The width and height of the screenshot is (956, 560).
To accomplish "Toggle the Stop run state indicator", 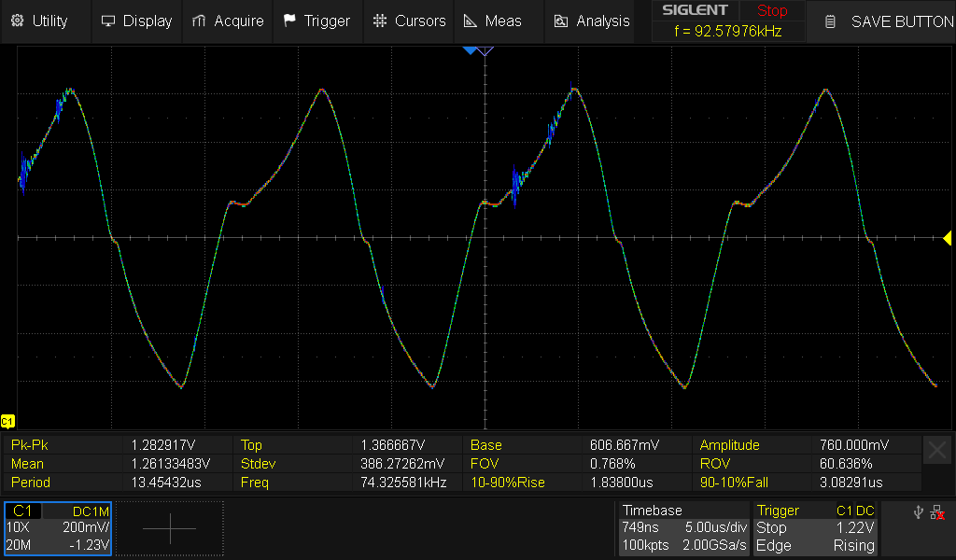I will (x=771, y=11).
